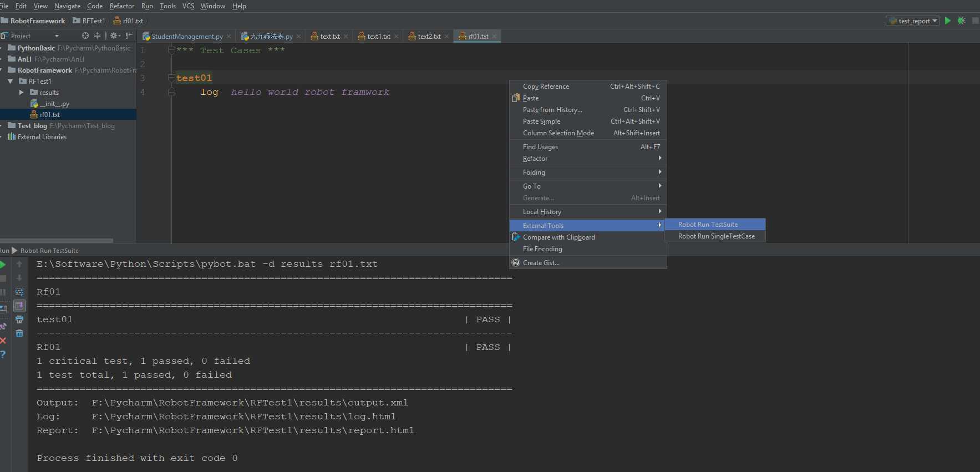Clear all console output with trash icon
980x472 pixels.
pos(19,333)
